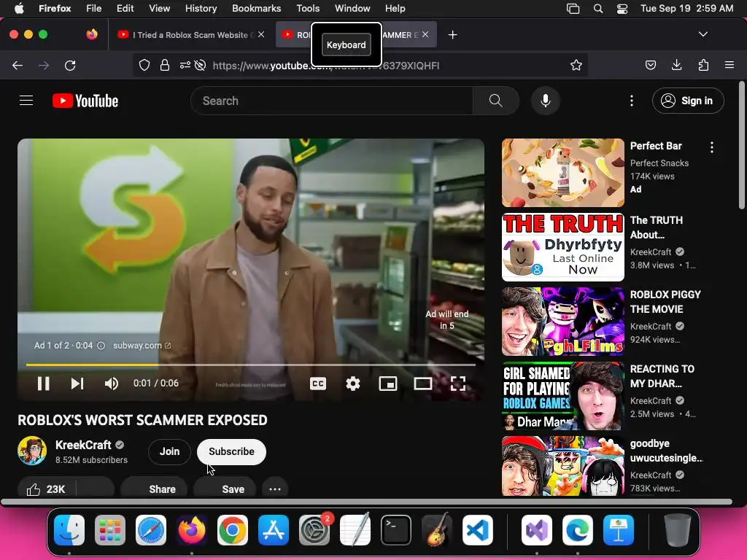Image resolution: width=747 pixels, height=560 pixels.
Task: Open Perfect Bar ad thumbnail
Action: (x=563, y=172)
